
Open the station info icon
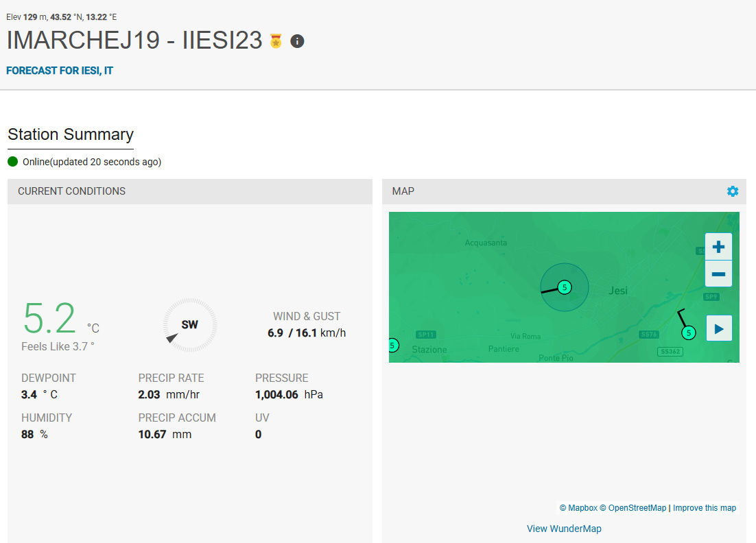297,41
